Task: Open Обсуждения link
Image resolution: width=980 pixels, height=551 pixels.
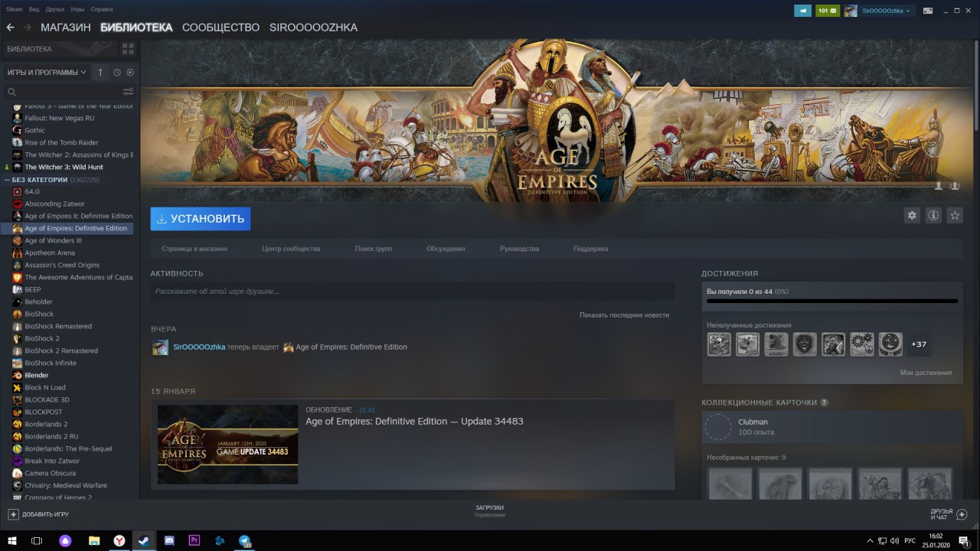Action: pyautogui.click(x=446, y=249)
